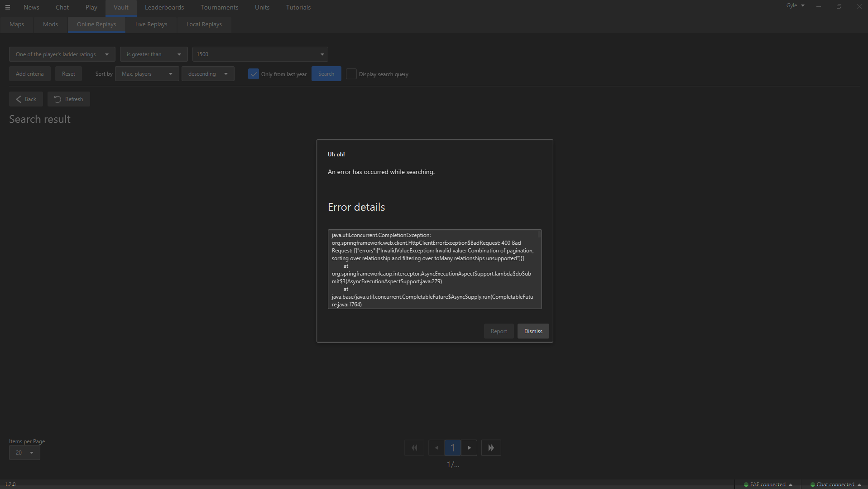The image size is (868, 489).
Task: Switch to the Live Replays tab
Action: click(151, 24)
